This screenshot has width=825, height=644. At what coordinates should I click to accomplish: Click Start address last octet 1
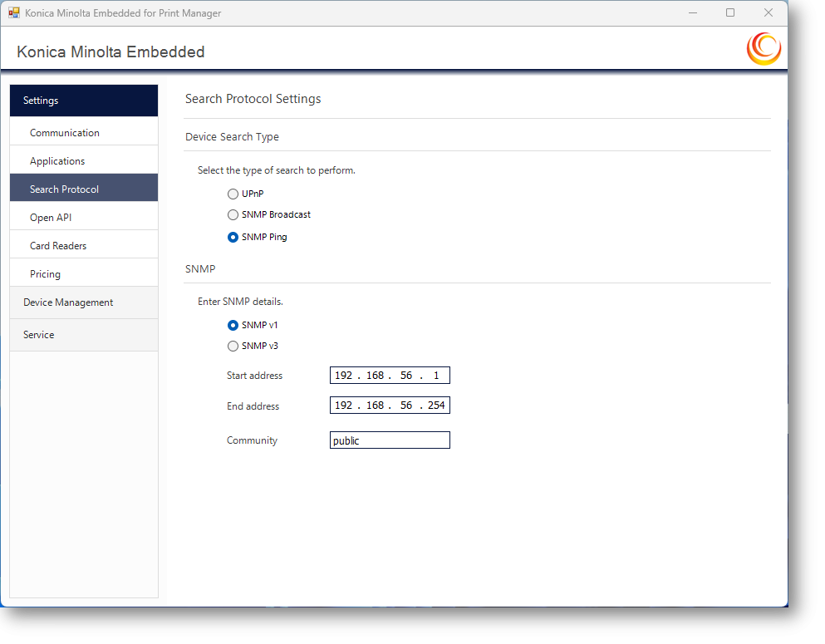pos(436,375)
